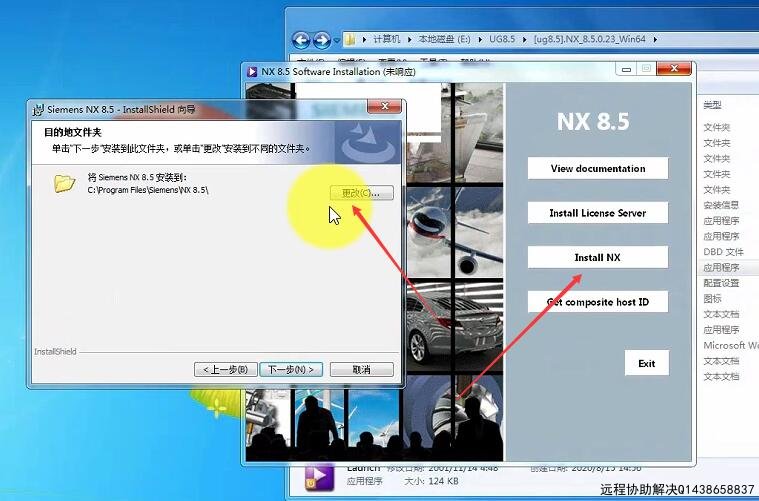
Task: Click the airplane thumbnail in NX launcher
Action: coord(455,232)
